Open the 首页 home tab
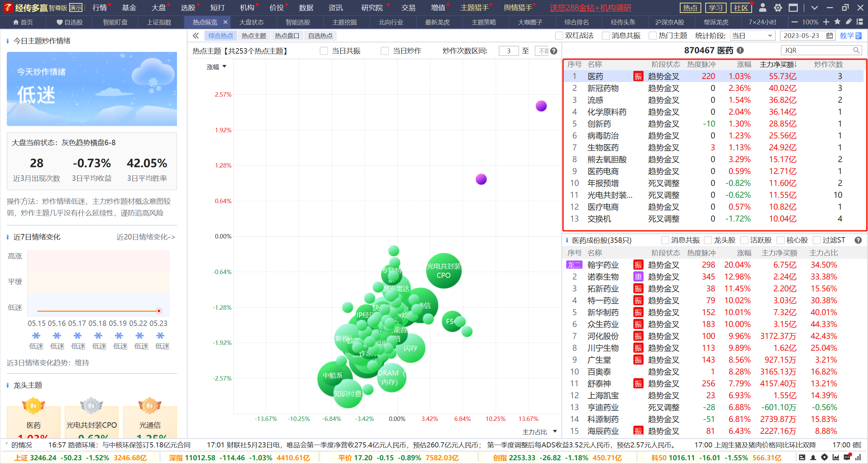868x464 pixels. [23, 22]
